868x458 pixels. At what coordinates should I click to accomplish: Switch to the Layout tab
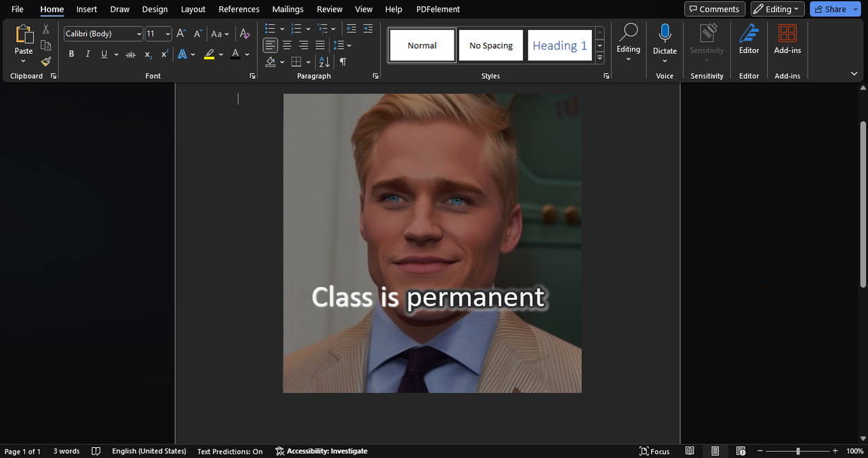(193, 9)
